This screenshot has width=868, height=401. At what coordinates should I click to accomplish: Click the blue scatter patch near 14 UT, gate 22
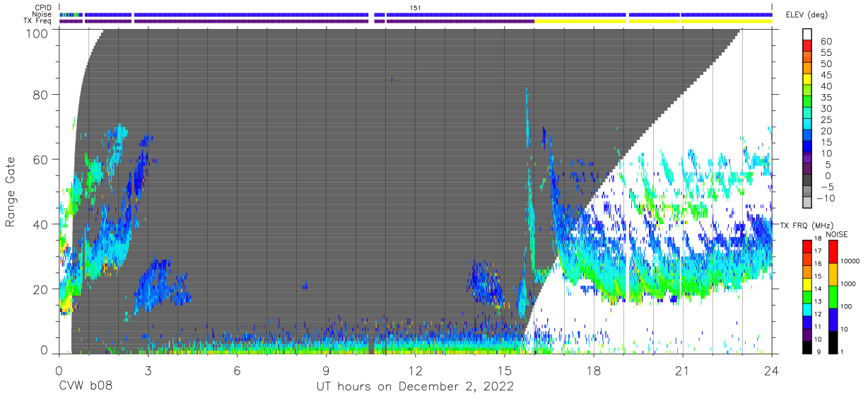pyautogui.click(x=486, y=283)
